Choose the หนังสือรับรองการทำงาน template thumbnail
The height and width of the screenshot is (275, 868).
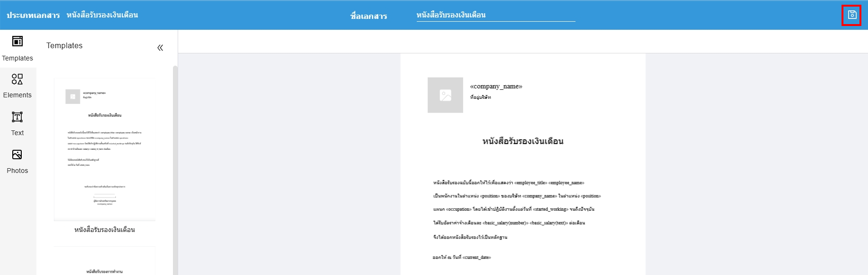tap(104, 262)
